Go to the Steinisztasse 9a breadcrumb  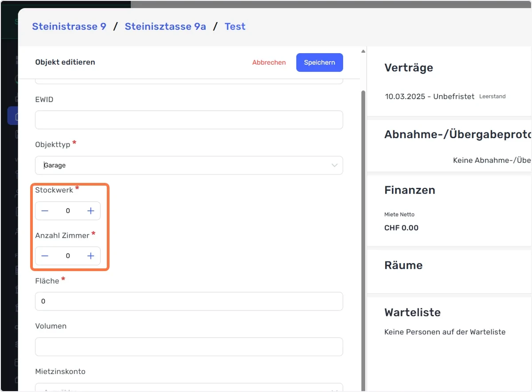click(165, 27)
